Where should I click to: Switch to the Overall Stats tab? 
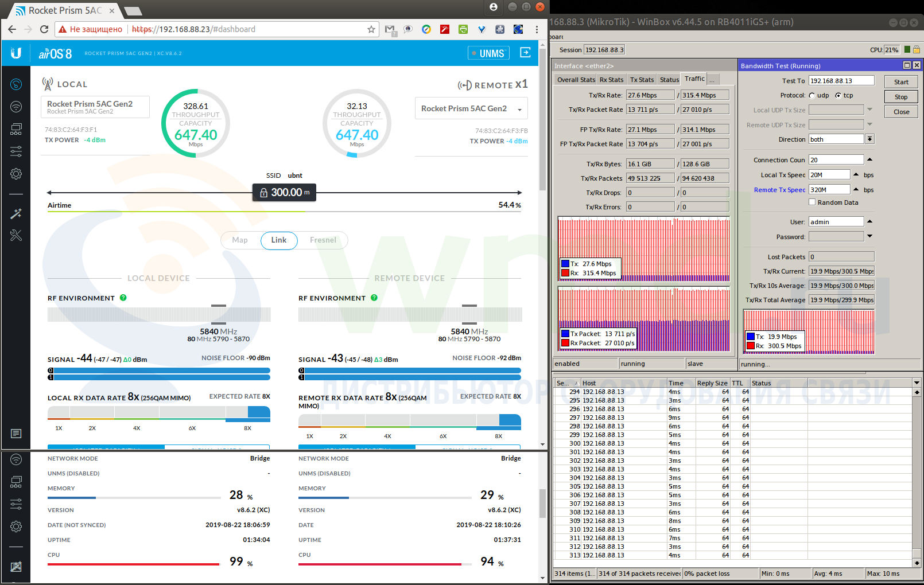pos(576,80)
